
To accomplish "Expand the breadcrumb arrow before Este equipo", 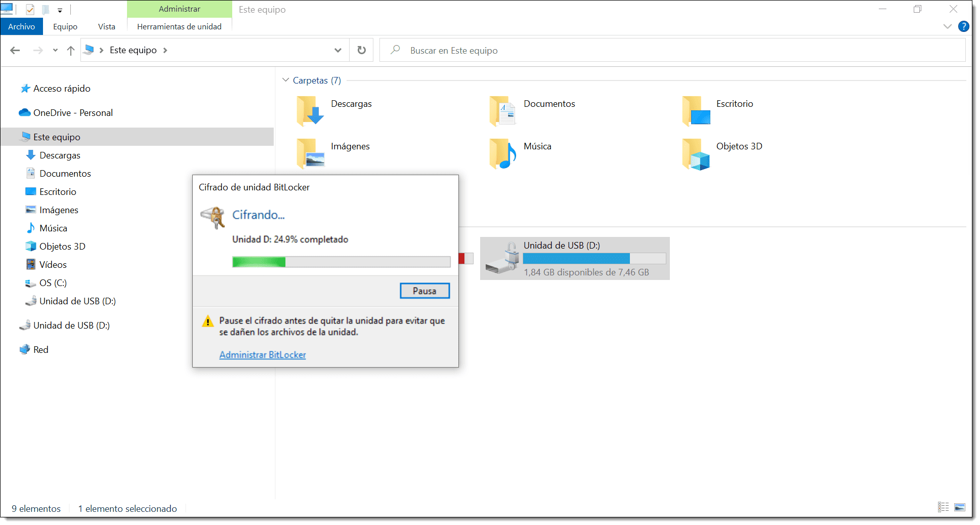I will (x=101, y=50).
